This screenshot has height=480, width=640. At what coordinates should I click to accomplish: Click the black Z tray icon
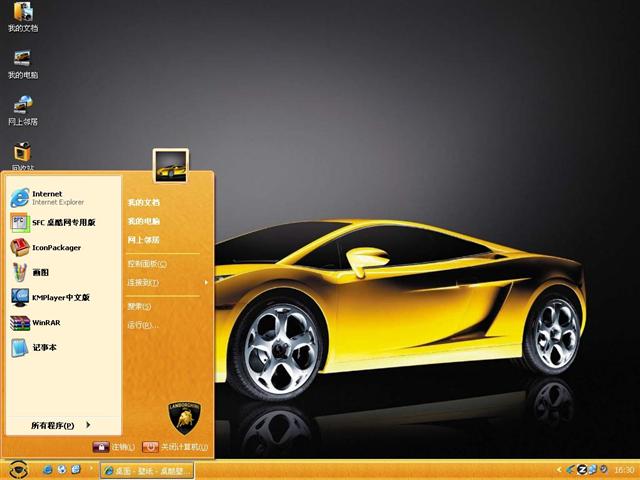pos(582,470)
